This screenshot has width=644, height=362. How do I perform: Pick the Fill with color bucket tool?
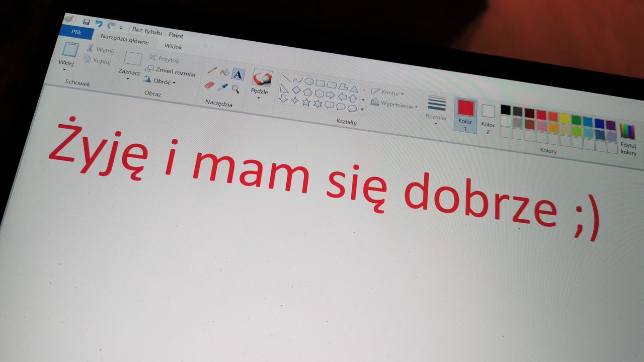(224, 72)
